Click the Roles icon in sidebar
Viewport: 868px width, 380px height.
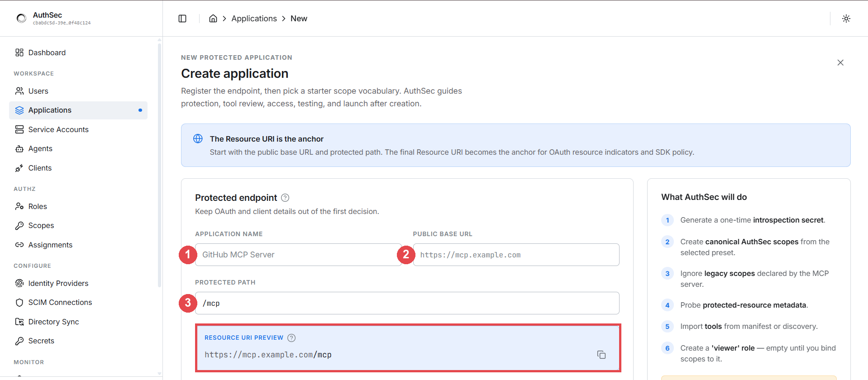coord(19,206)
